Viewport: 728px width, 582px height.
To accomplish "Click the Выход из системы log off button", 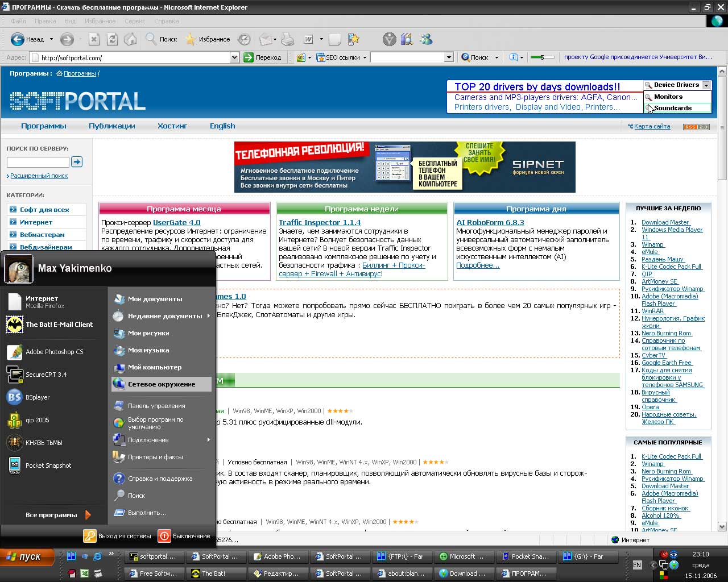I will click(x=118, y=536).
